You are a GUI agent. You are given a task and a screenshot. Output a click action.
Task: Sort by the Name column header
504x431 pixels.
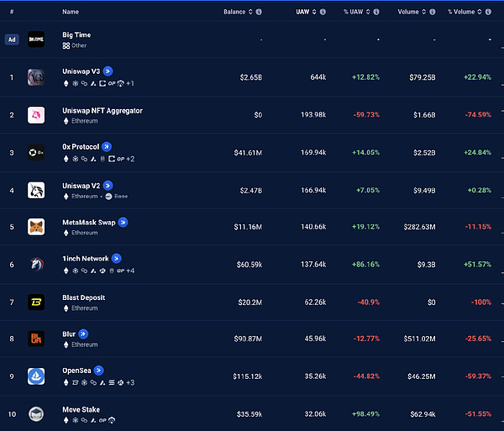point(71,12)
